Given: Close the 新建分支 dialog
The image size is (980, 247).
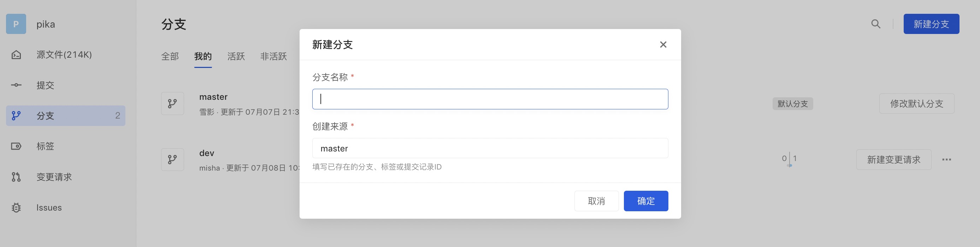Looking at the screenshot, I should pyautogui.click(x=663, y=45).
